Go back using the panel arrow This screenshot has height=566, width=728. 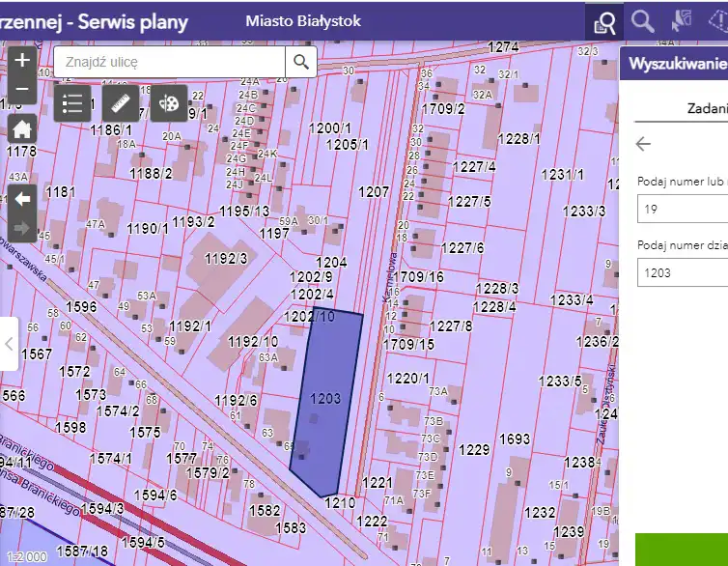pos(644,144)
